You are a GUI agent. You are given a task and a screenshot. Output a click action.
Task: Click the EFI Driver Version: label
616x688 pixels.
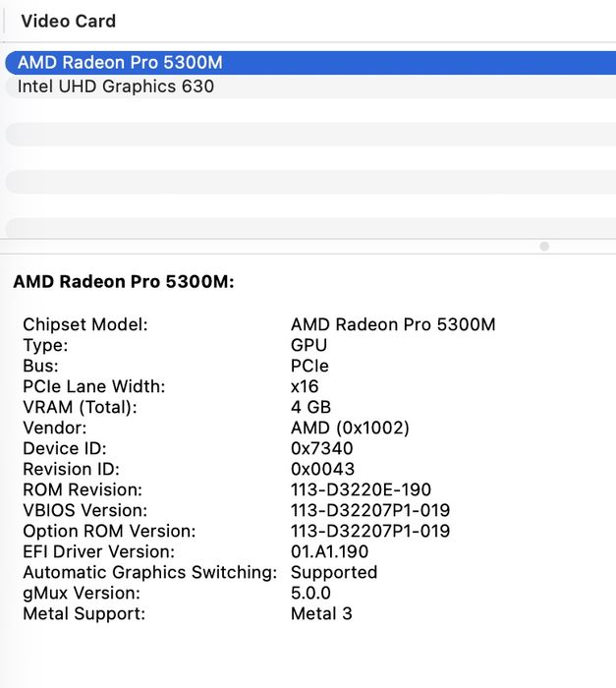[x=98, y=551]
